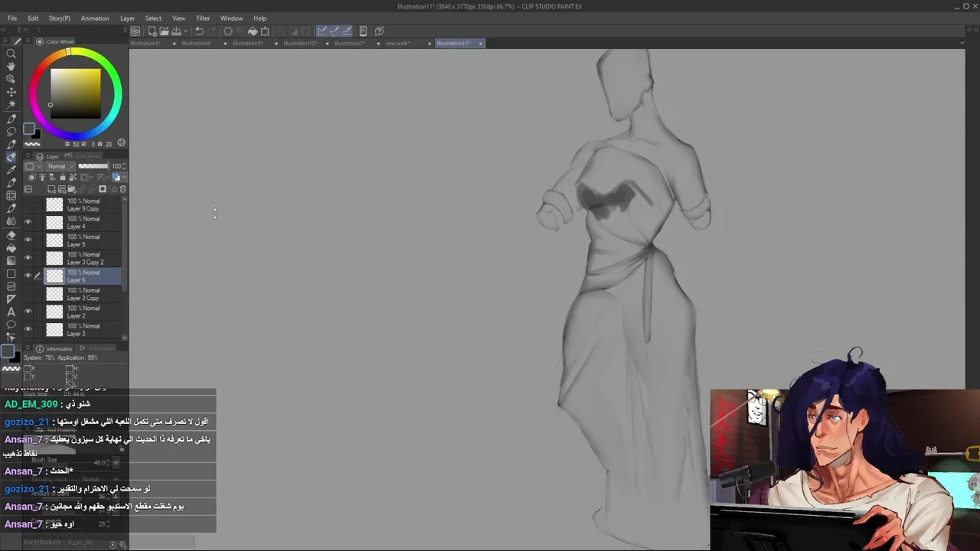Click the Clip Studio support question icon

point(379,31)
